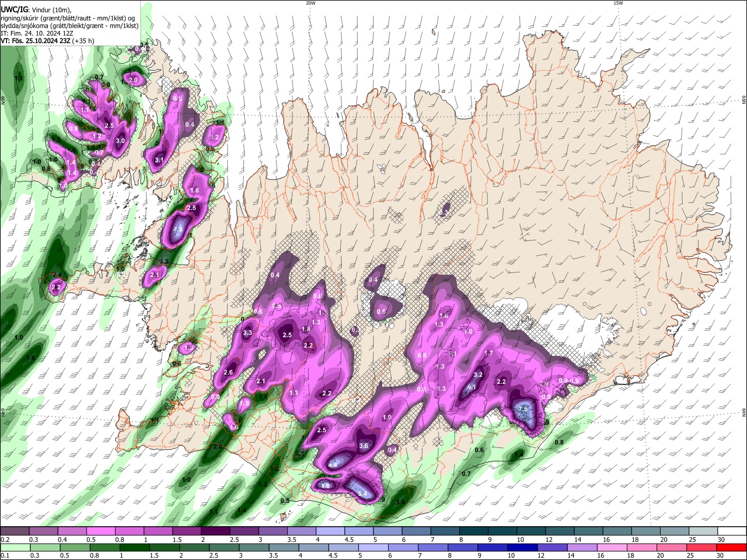
Task: Click the '0.2' label in the snow legend
Action: coord(5,540)
